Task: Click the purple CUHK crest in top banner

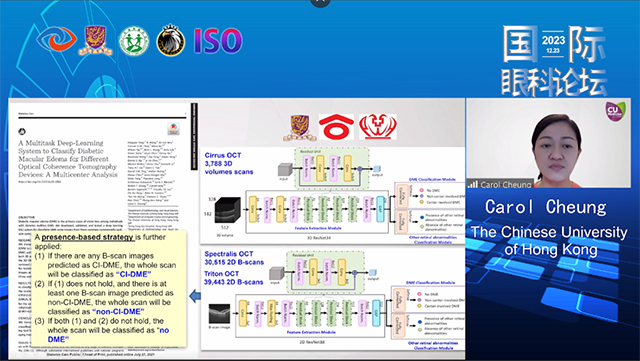Action: click(x=96, y=40)
